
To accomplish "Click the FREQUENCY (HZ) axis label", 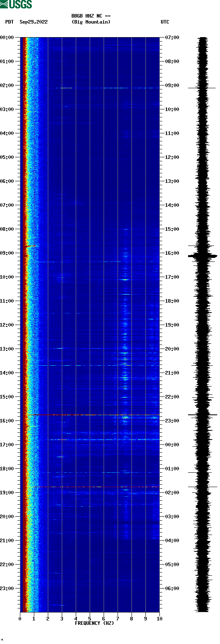I will [x=94, y=623].
